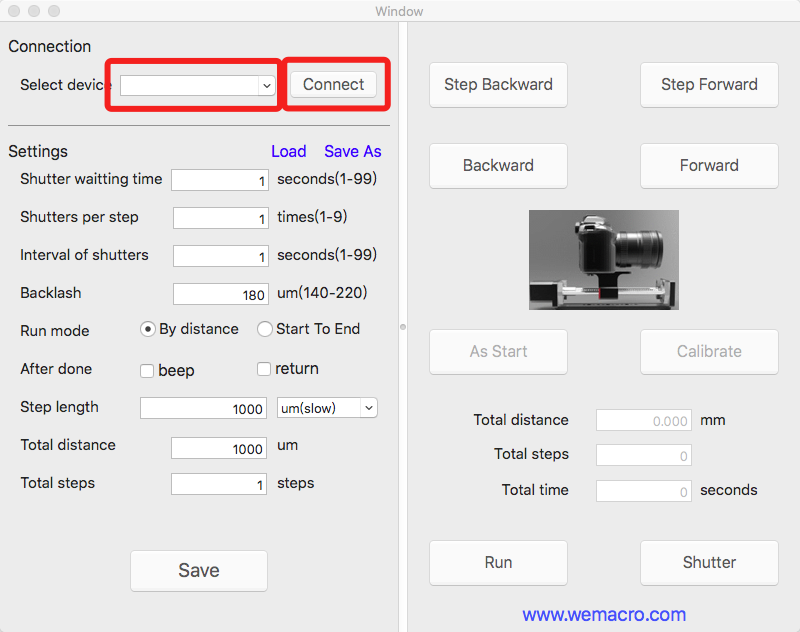The height and width of the screenshot is (632, 800).
Task: Click the Total distance mm readout field
Action: pyautogui.click(x=644, y=420)
